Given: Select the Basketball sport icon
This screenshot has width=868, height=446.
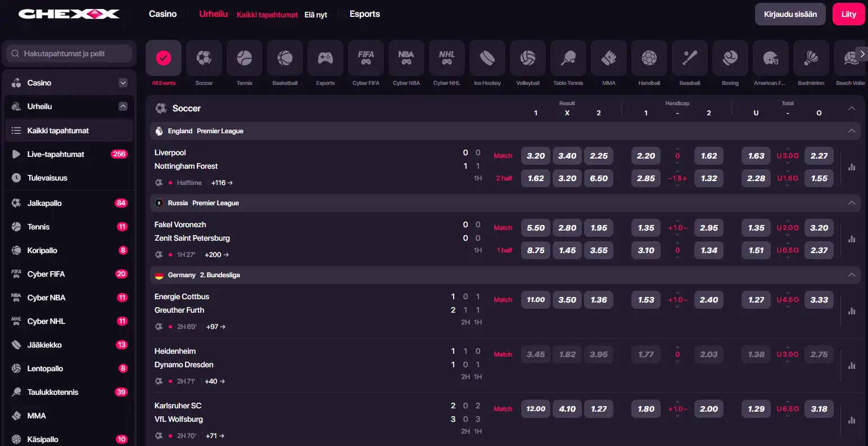Looking at the screenshot, I should click(x=285, y=58).
